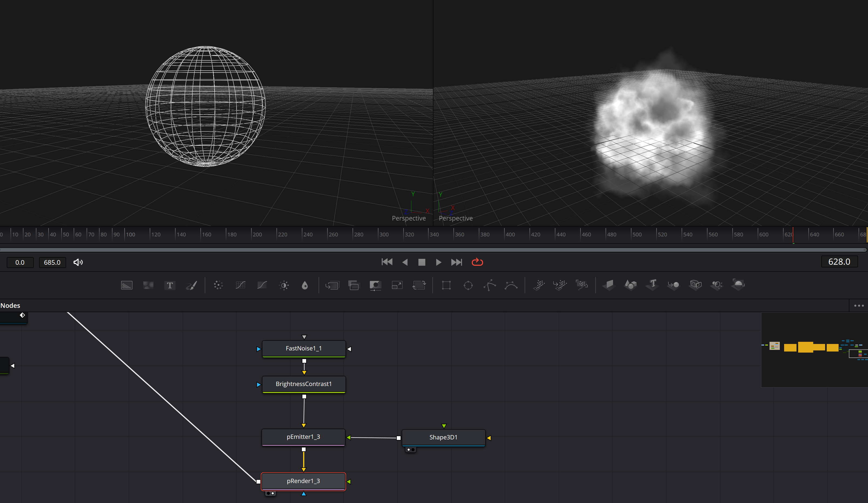Select the Ellipse mask tool
Screen dimensions: 868x503
pos(468,285)
